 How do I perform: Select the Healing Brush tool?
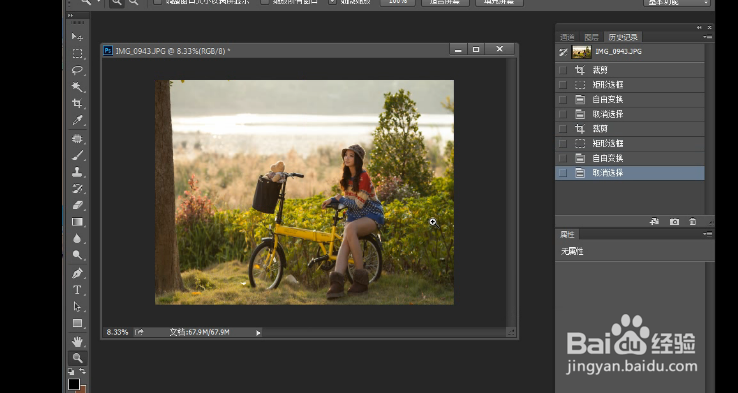77,138
